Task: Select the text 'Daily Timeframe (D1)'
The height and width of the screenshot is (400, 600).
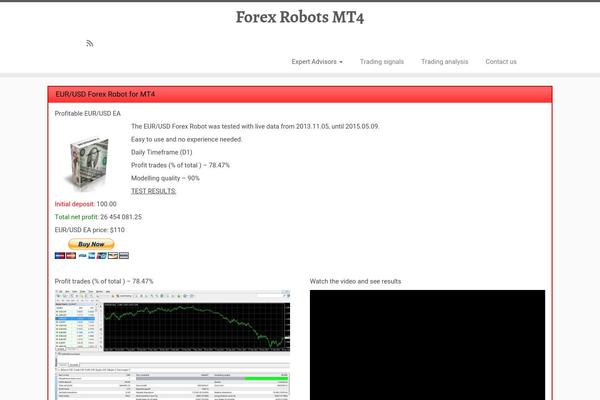Action: click(161, 152)
